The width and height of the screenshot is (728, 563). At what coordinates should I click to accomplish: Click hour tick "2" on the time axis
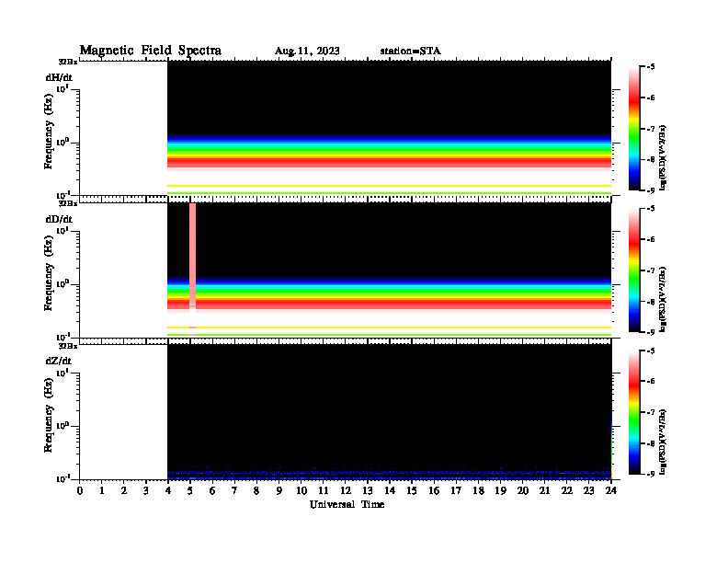[x=124, y=490]
